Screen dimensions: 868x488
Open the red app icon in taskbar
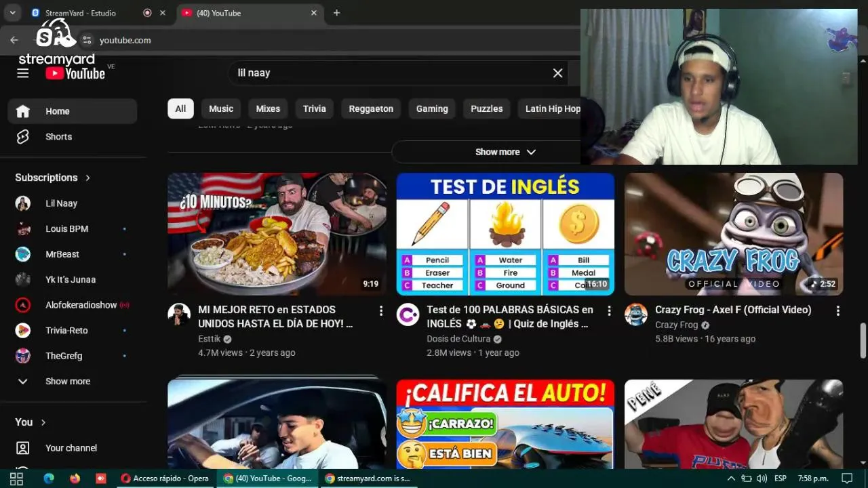coord(100,479)
